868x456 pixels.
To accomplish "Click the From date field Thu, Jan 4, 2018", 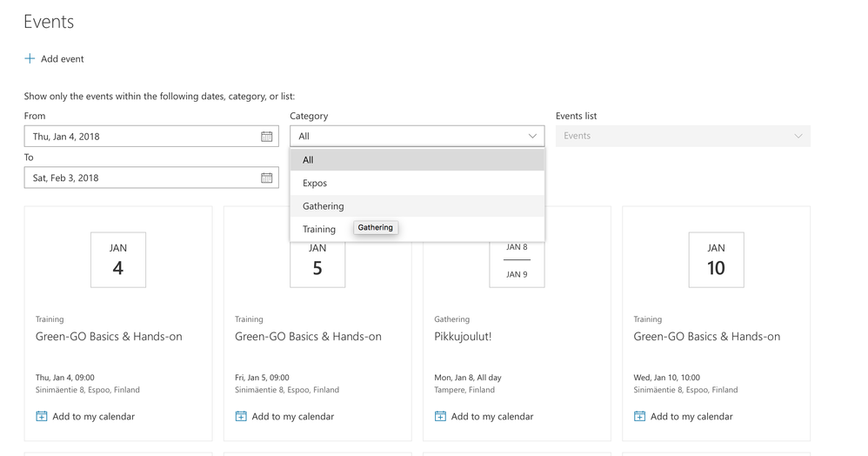I will click(x=141, y=137).
